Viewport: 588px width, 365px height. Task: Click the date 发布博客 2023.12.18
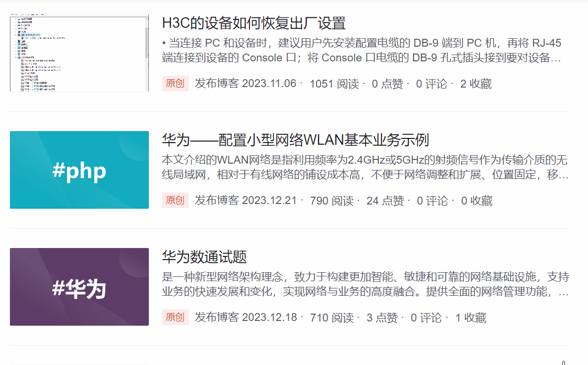[x=246, y=318]
